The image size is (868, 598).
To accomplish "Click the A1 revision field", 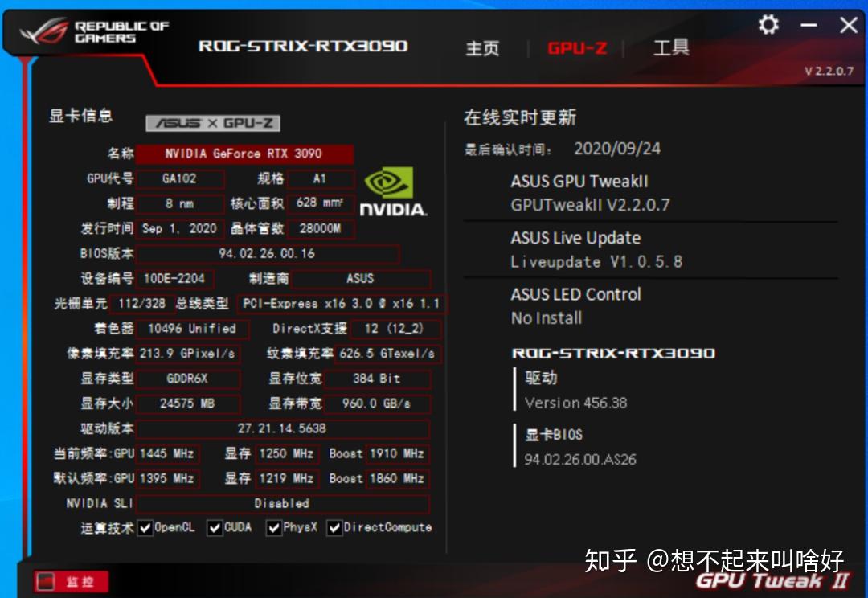I will (x=320, y=179).
